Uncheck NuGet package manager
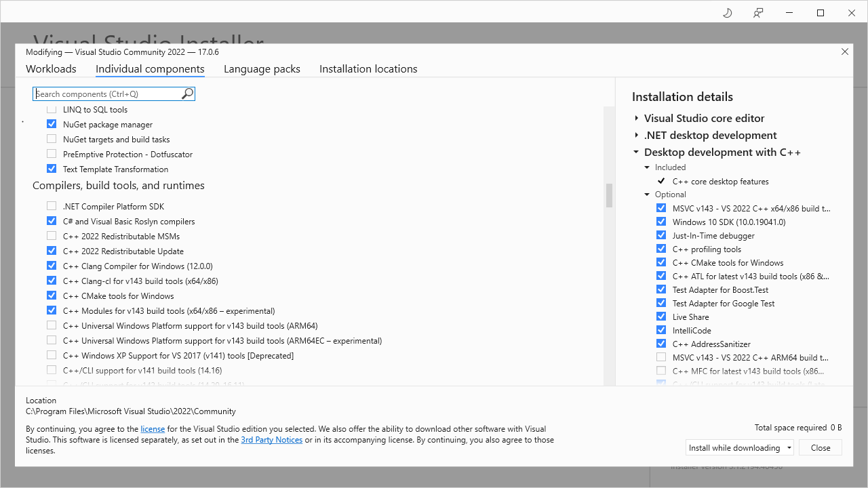Image resolution: width=868 pixels, height=488 pixels. click(52, 124)
